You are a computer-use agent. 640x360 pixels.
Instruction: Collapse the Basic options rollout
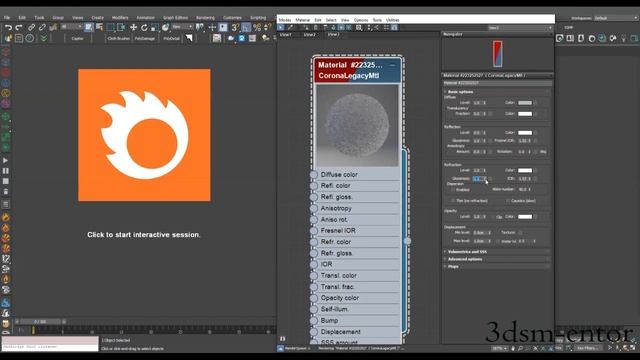click(497, 92)
